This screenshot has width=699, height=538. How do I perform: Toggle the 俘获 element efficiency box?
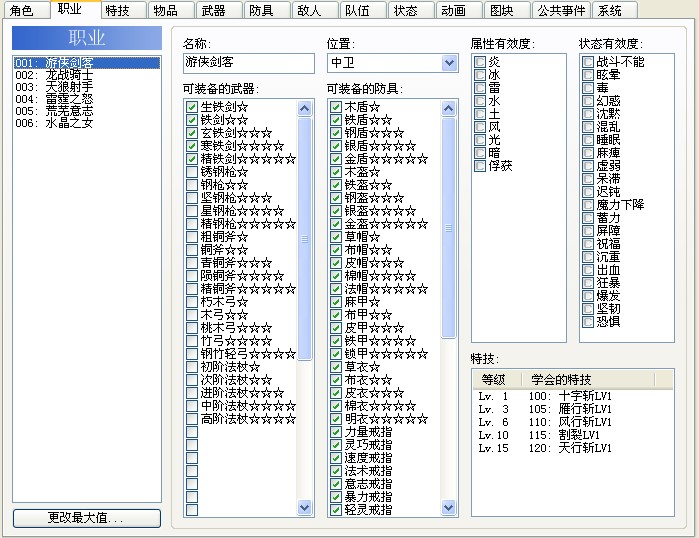480,166
